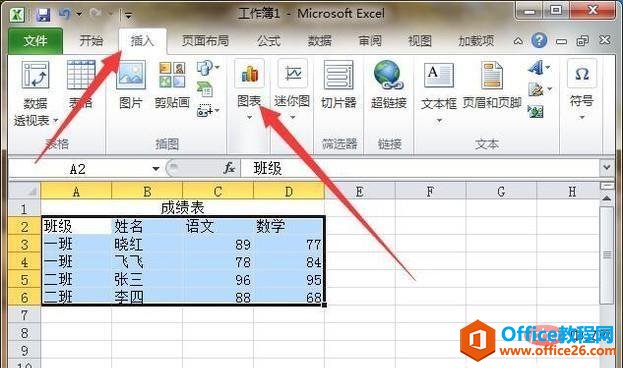Open the 加载项 (Add-ins) tab
The width and height of the screenshot is (623, 368).
pos(476,41)
